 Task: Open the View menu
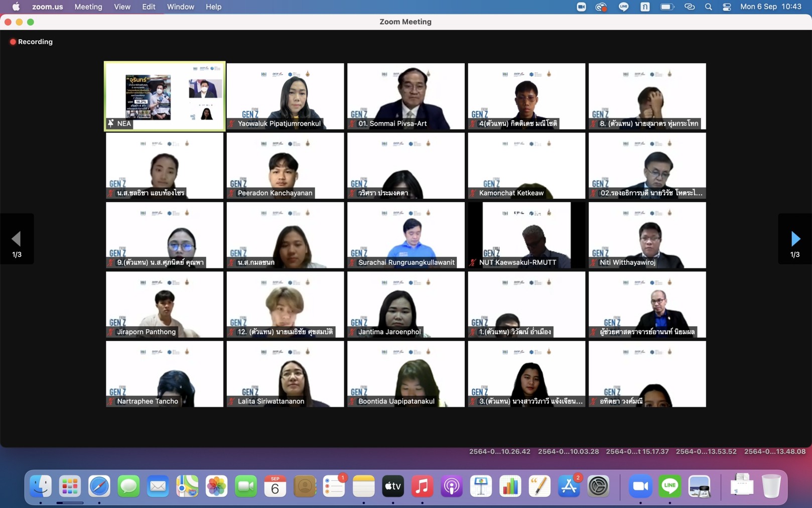(x=122, y=7)
